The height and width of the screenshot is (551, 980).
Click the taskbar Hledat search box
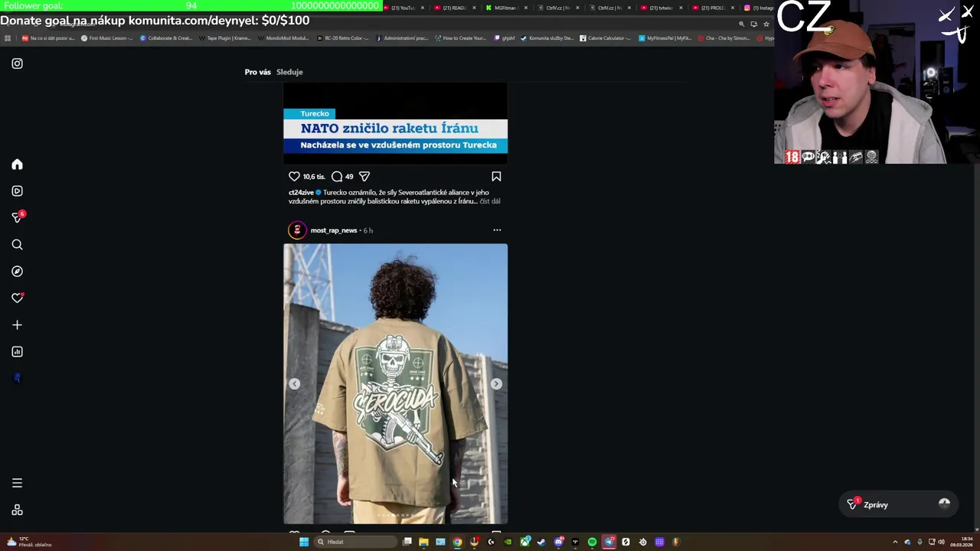(x=355, y=542)
